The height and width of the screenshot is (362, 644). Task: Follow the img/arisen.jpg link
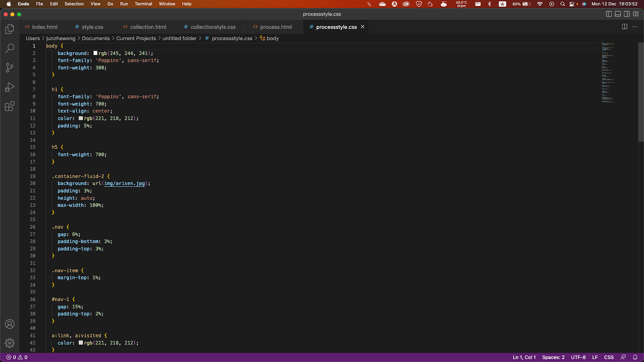pos(124,183)
